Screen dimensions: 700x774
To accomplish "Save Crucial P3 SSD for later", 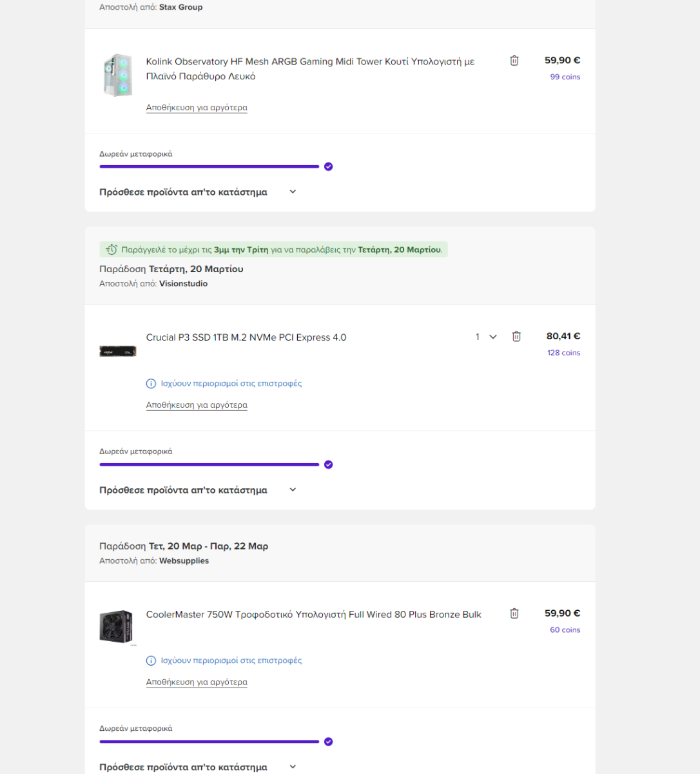I will (197, 405).
